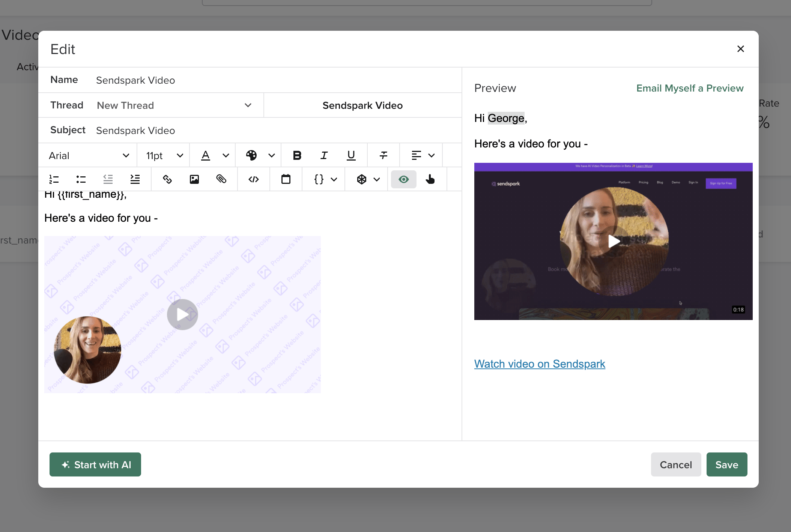Click the 0:18 duration badge on preview

tap(738, 310)
